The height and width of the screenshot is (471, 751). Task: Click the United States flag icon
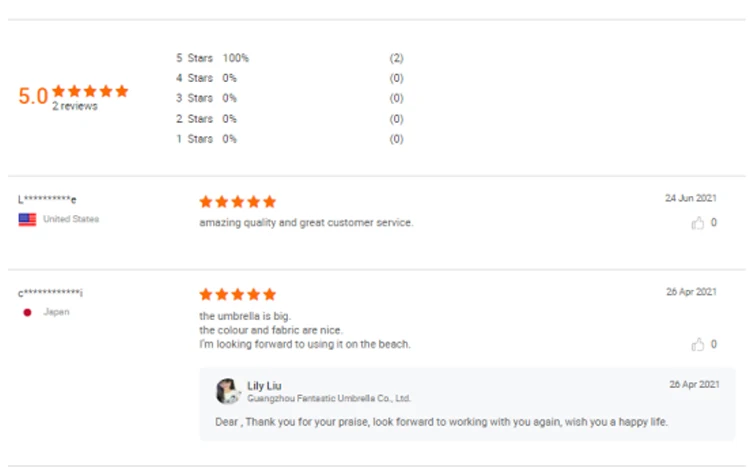pyautogui.click(x=27, y=219)
